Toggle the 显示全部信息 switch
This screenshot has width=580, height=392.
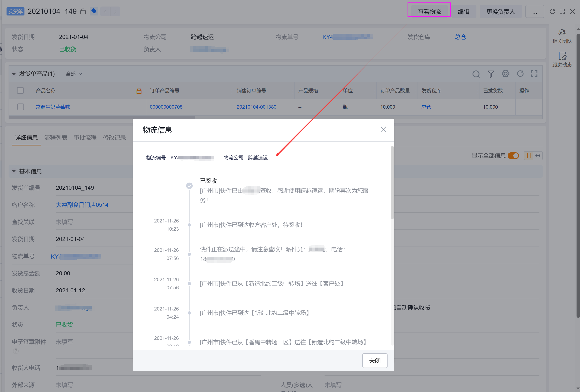(x=513, y=156)
